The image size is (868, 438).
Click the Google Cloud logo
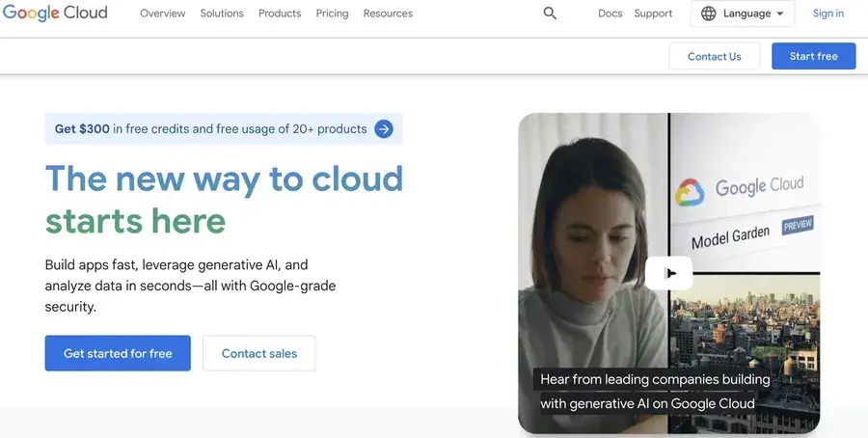pos(54,14)
